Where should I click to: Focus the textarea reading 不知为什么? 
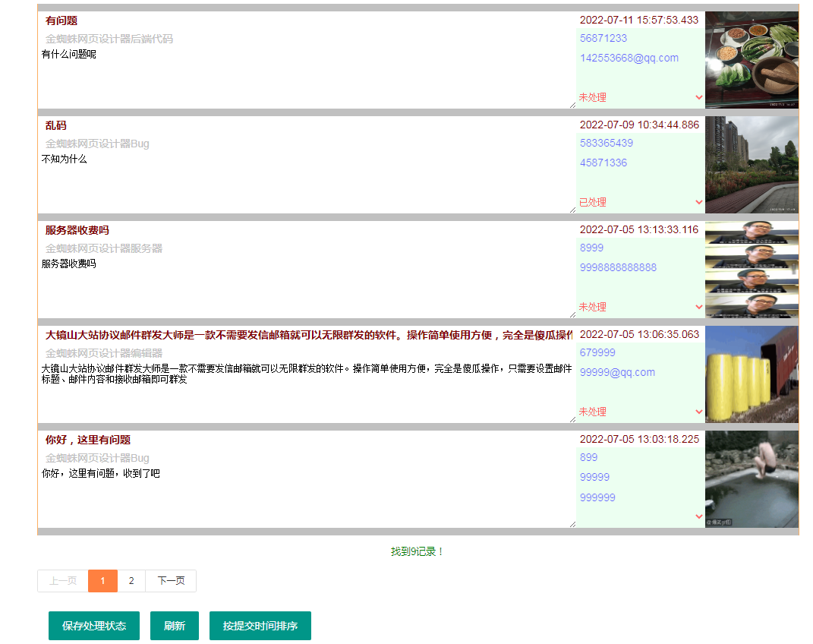[307, 182]
